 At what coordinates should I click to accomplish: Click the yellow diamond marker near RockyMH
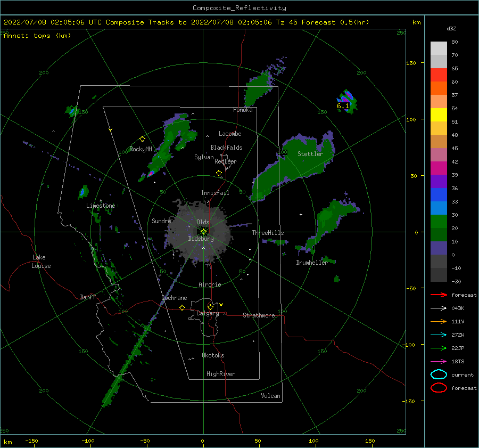[142, 139]
